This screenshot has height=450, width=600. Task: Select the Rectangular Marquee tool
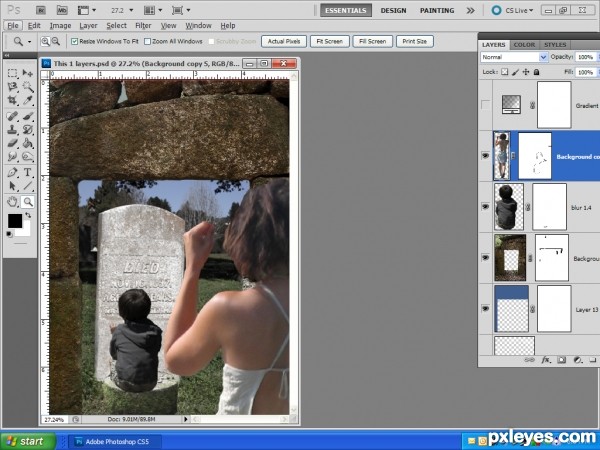point(12,73)
